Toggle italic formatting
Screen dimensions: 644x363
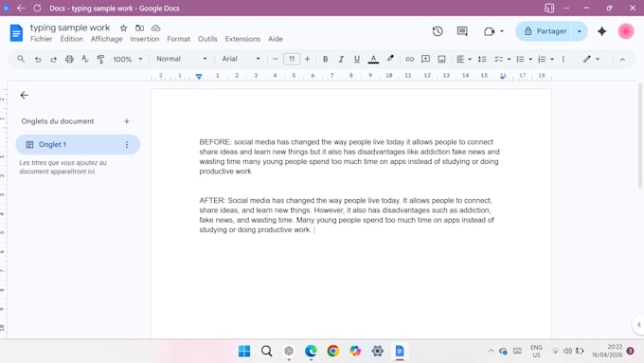pos(341,59)
